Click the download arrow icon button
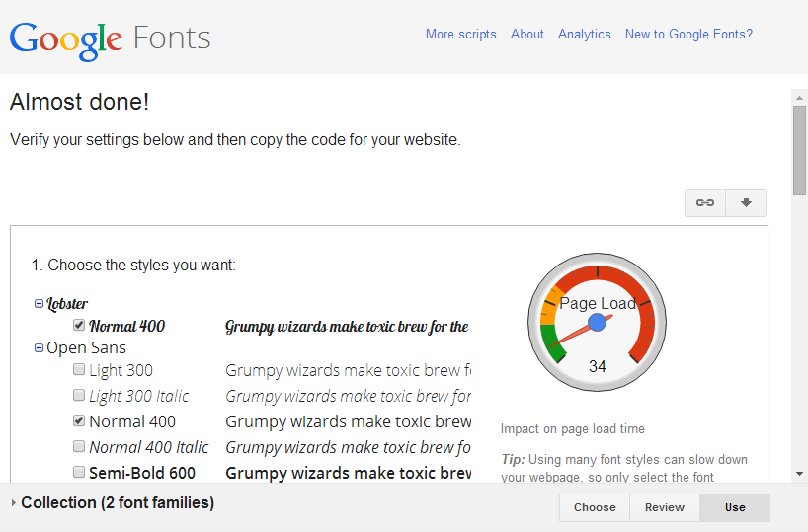Screen dimensions: 808x532 point(746,203)
